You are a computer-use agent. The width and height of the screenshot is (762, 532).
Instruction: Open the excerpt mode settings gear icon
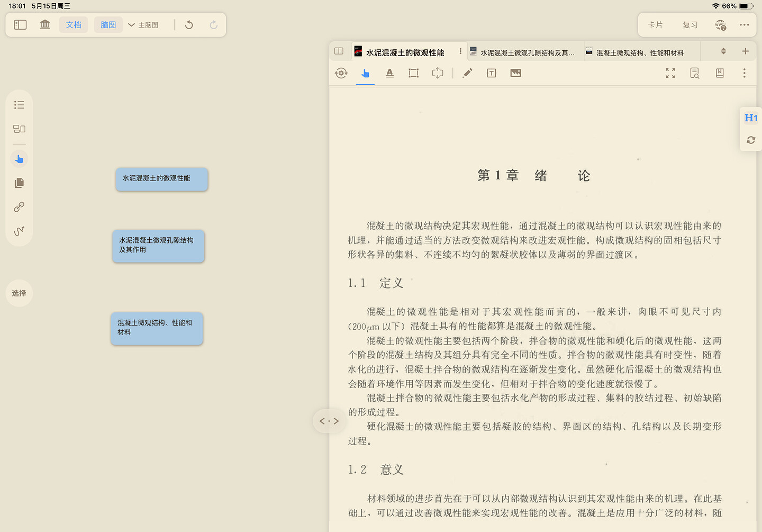coord(341,73)
